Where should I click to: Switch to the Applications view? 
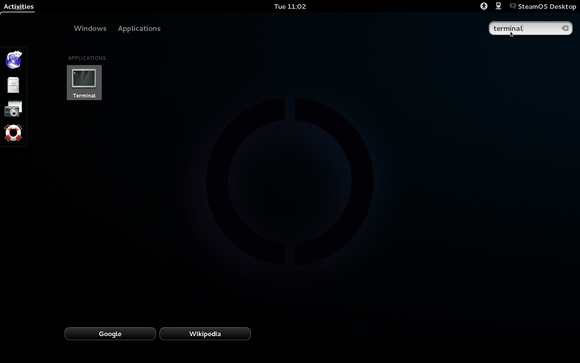139,28
